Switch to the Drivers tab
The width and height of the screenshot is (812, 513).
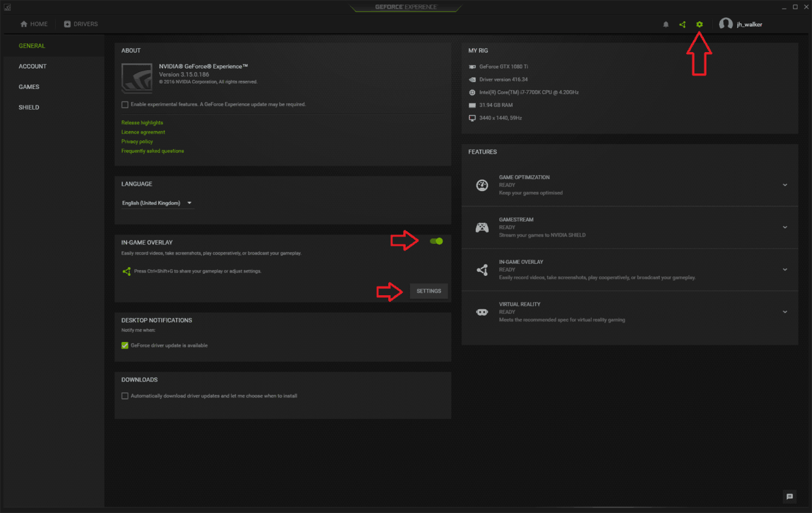point(81,24)
